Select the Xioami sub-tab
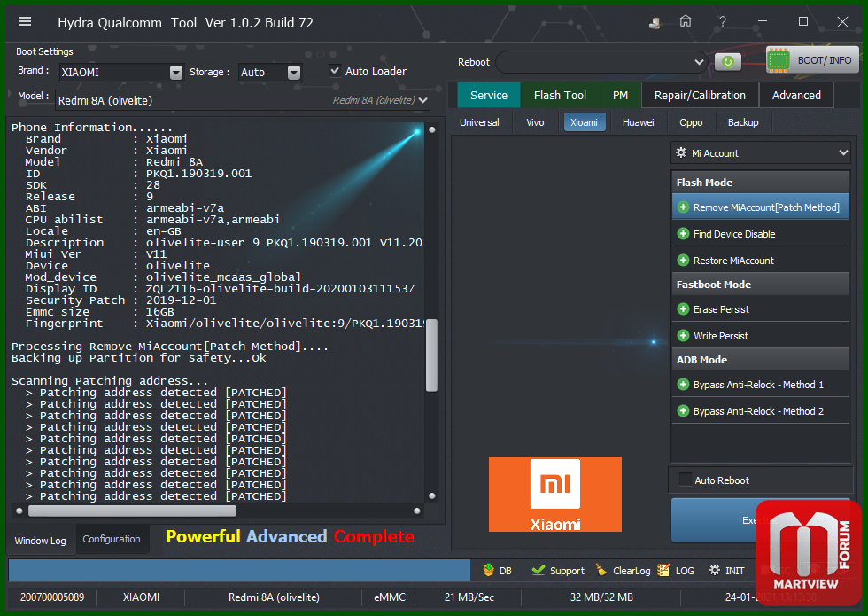The image size is (868, 616). 584,122
